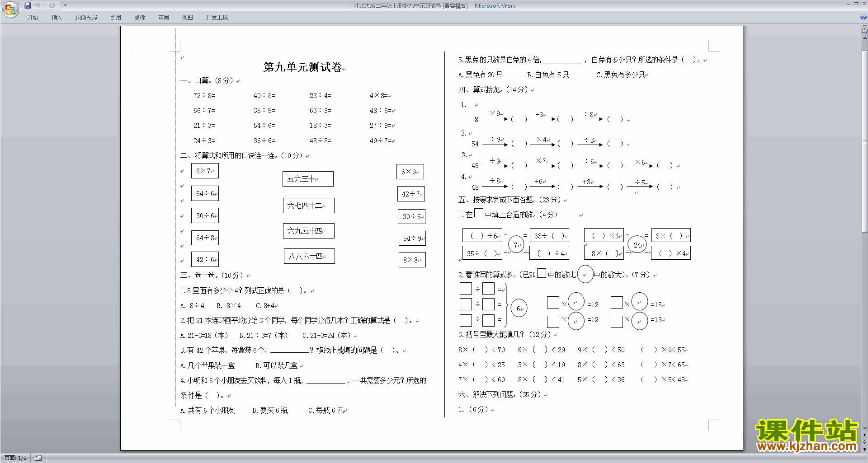Select the circle containing 6 beside brace
This screenshot has width=868, height=463.
click(x=519, y=309)
